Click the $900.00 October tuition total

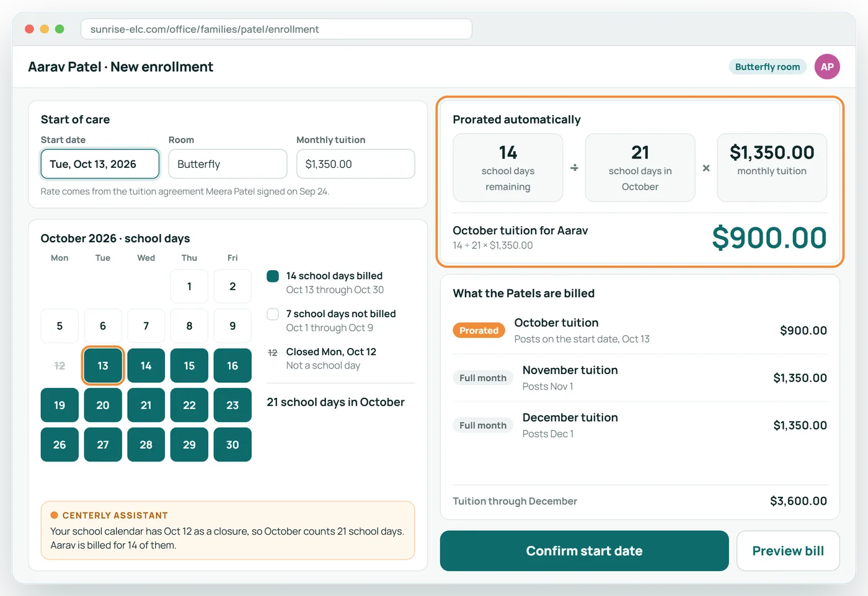pos(769,237)
